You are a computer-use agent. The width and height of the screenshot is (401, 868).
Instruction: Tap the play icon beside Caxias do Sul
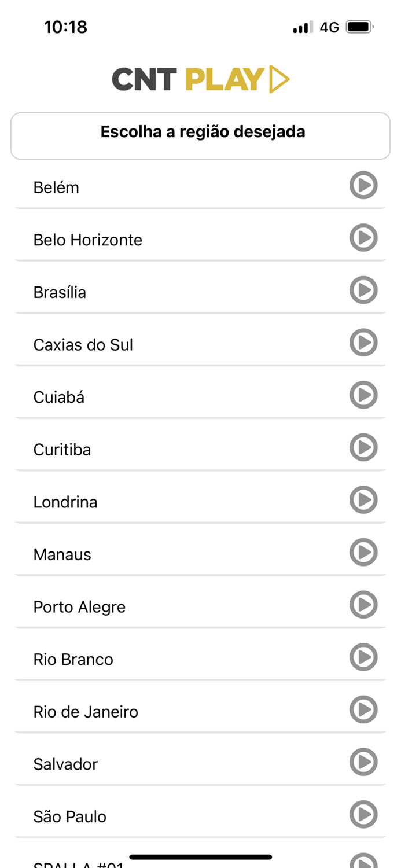click(363, 343)
